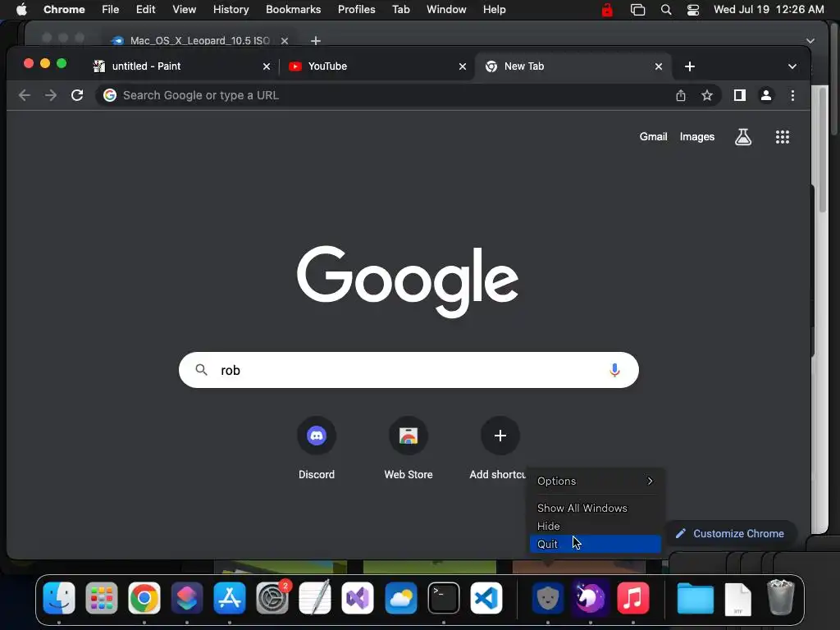Close the YouTube tab
Screen dimensions: 840x630
[463, 66]
